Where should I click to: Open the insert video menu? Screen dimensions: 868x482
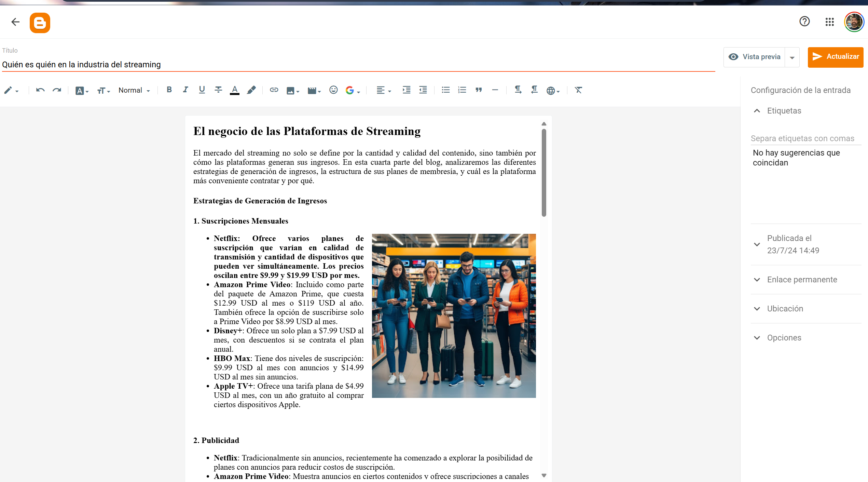coord(314,91)
